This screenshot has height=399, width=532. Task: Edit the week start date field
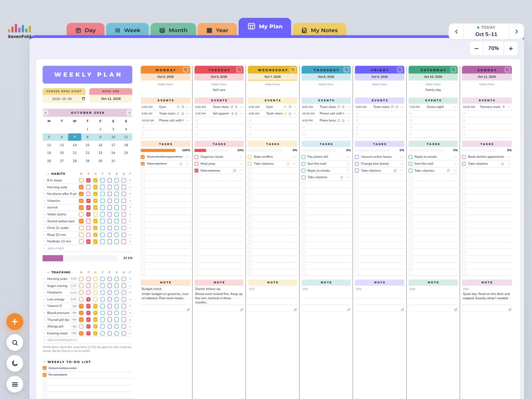tap(65, 99)
